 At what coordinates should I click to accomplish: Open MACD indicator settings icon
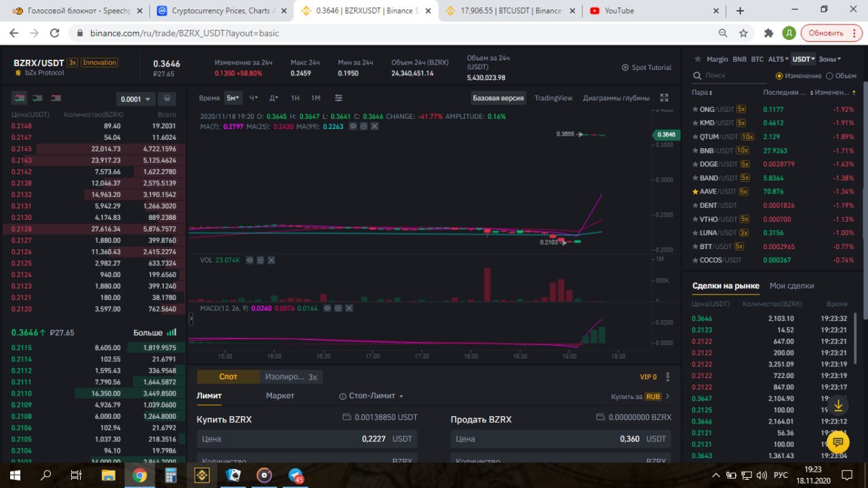[x=338, y=308]
